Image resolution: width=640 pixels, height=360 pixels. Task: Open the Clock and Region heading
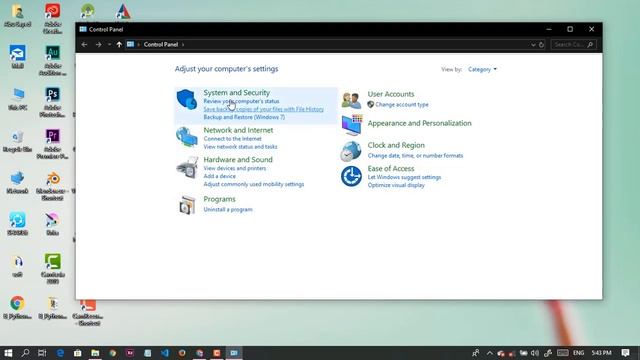[x=396, y=145]
